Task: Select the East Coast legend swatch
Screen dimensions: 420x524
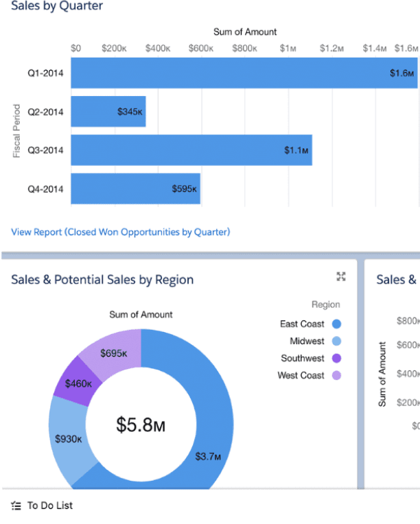Action: 336,324
